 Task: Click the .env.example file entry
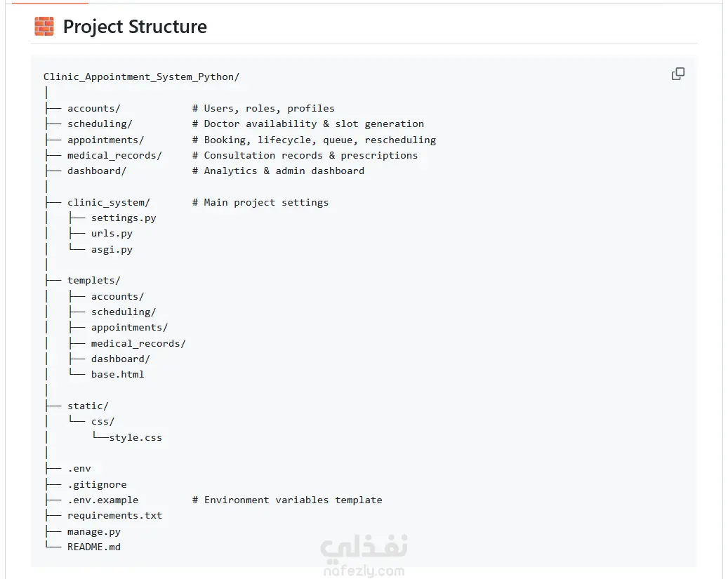pos(103,500)
